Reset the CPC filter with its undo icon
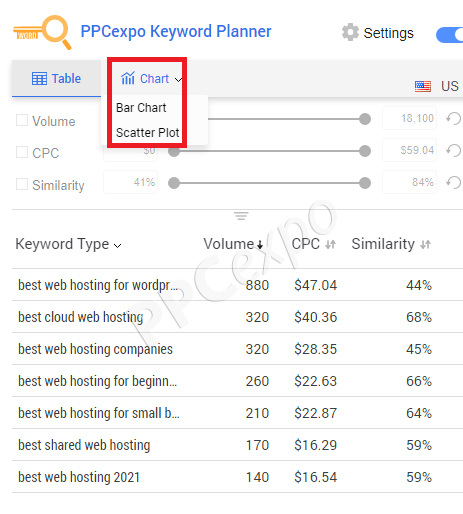Viewport: 463px width, 514px height. [x=454, y=150]
